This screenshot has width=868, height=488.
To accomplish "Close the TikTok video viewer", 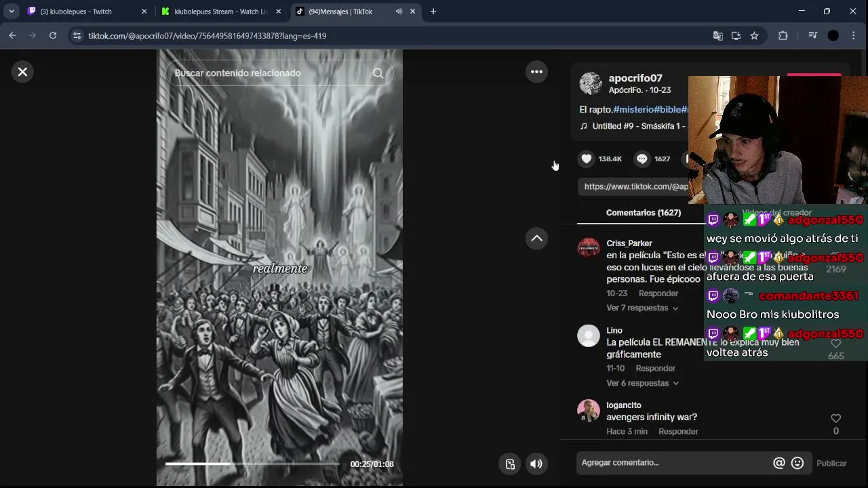I will coord(22,72).
